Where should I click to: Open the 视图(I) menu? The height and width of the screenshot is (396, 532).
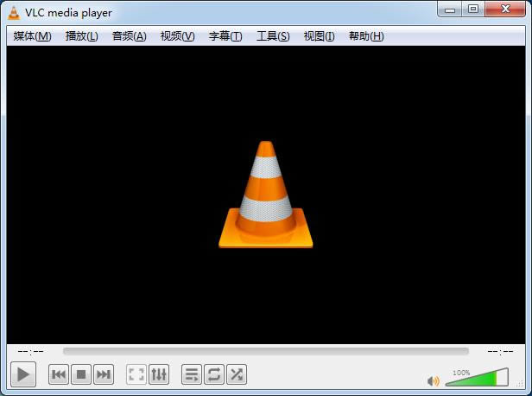[x=320, y=36]
